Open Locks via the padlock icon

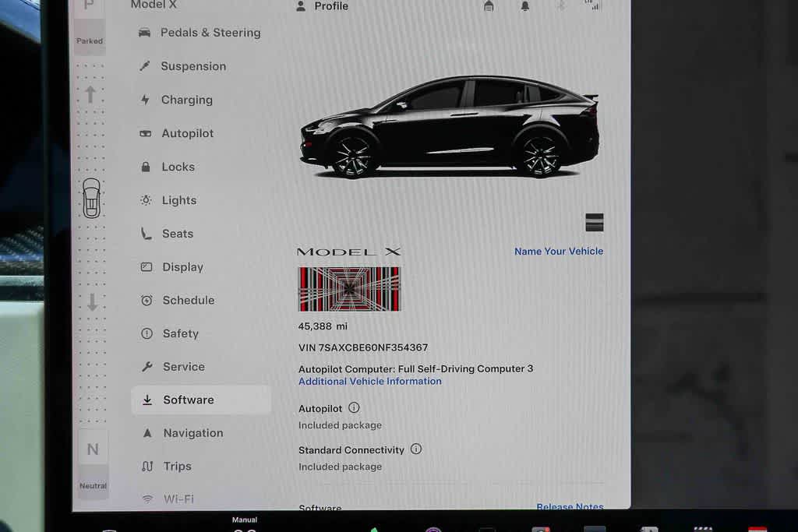[145, 167]
